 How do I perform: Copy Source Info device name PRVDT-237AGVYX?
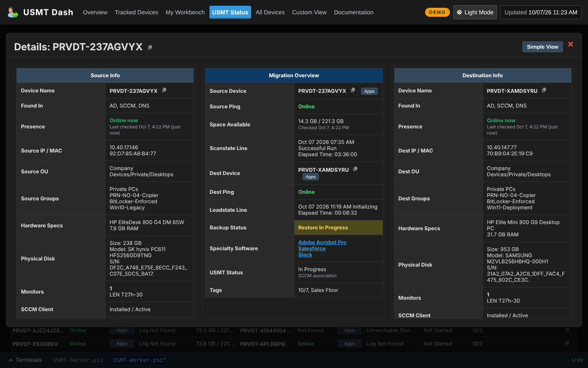[x=164, y=90]
